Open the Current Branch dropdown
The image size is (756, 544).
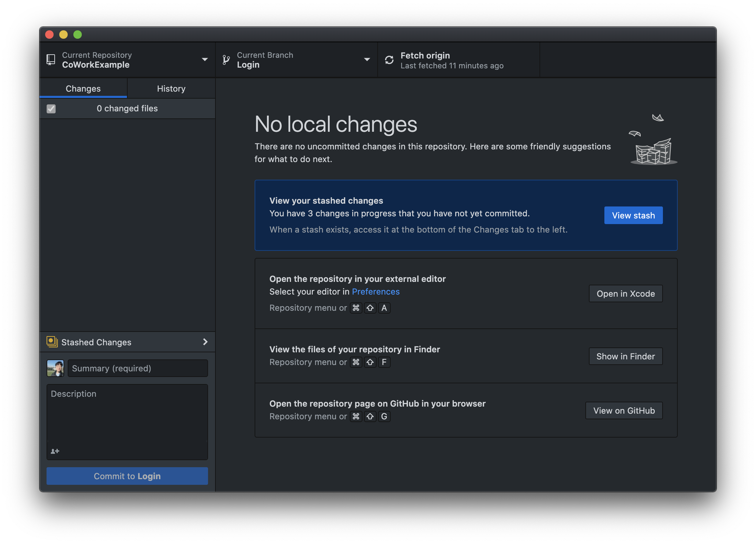tap(367, 60)
